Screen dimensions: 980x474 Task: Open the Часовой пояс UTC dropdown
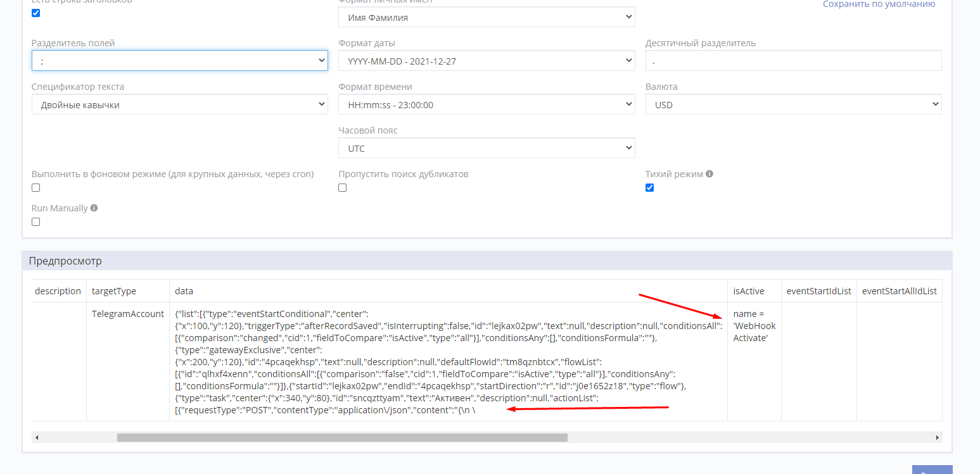pos(486,148)
